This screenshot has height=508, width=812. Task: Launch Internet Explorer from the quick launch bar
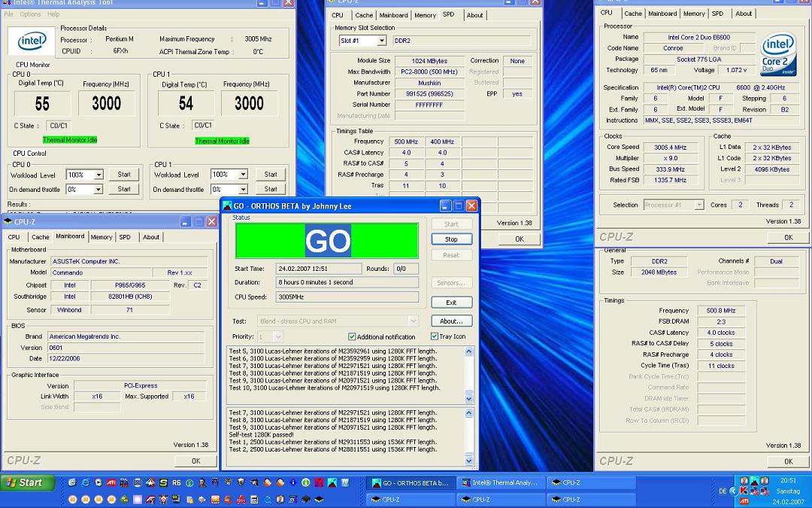(x=86, y=482)
